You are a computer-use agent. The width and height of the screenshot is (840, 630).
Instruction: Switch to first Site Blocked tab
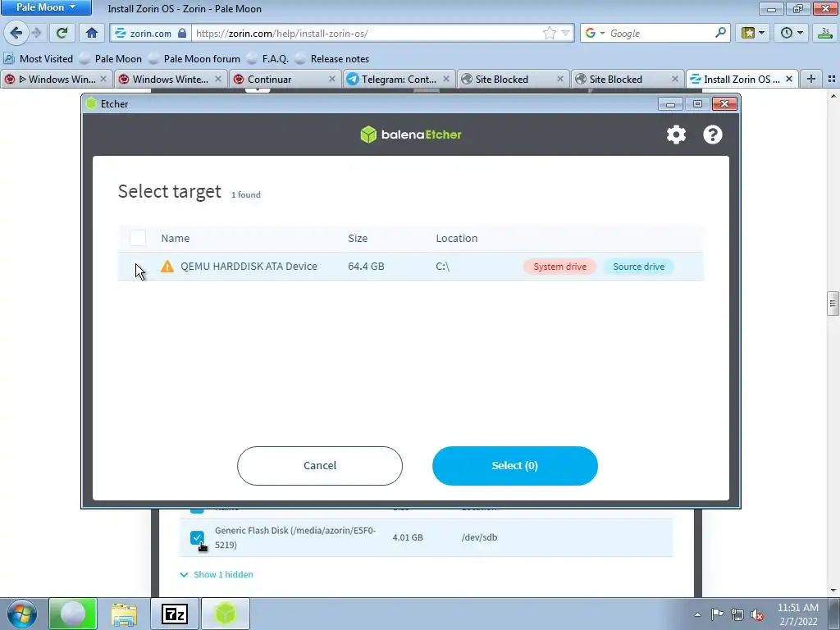(x=514, y=79)
